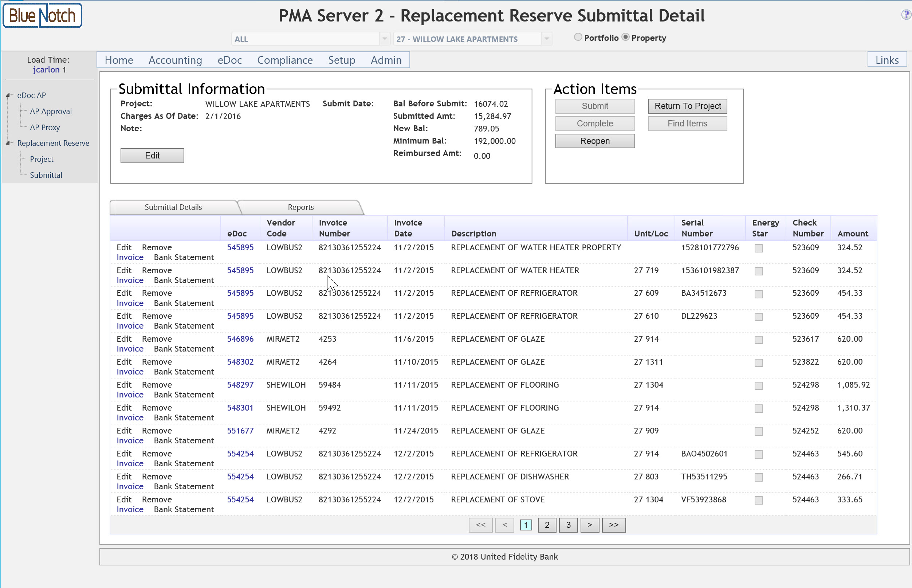This screenshot has width=912, height=588.
Task: Open the ALL portfolio dropdown
Action: (384, 39)
